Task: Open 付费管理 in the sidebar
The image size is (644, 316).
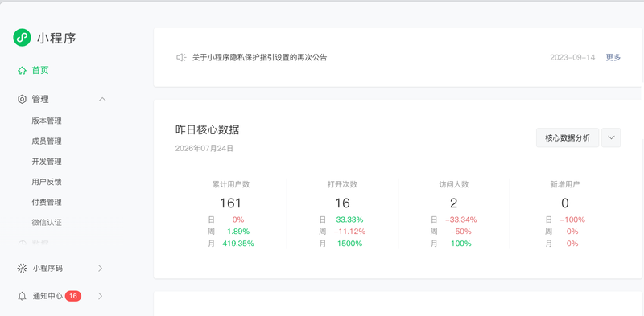Action: click(47, 203)
